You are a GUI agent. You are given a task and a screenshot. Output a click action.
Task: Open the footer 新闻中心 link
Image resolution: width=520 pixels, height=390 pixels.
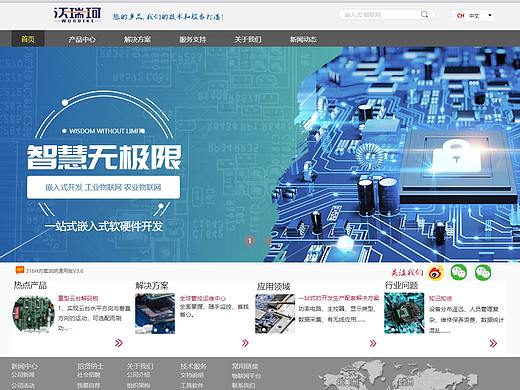25,366
